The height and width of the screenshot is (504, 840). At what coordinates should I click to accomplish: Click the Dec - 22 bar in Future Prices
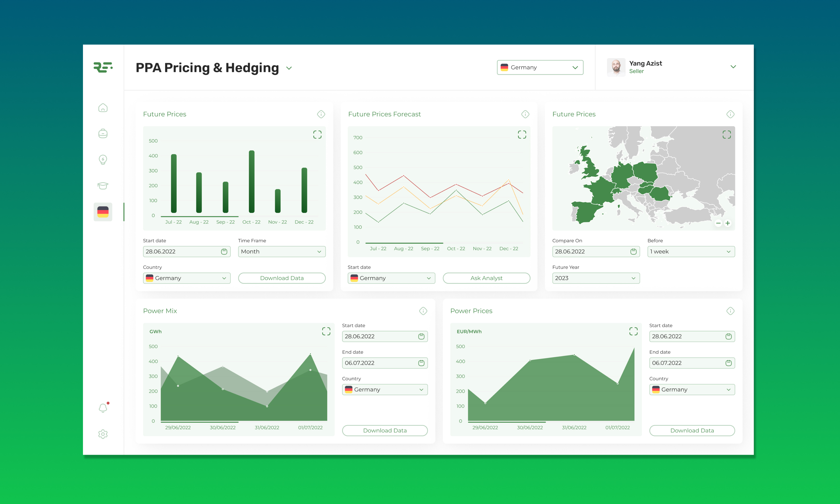click(x=304, y=190)
